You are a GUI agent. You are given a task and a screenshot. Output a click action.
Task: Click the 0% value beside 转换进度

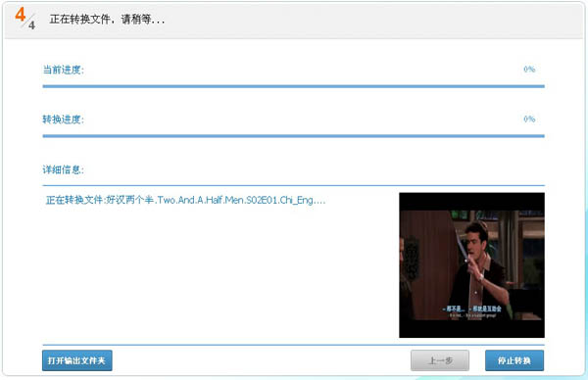[529, 119]
